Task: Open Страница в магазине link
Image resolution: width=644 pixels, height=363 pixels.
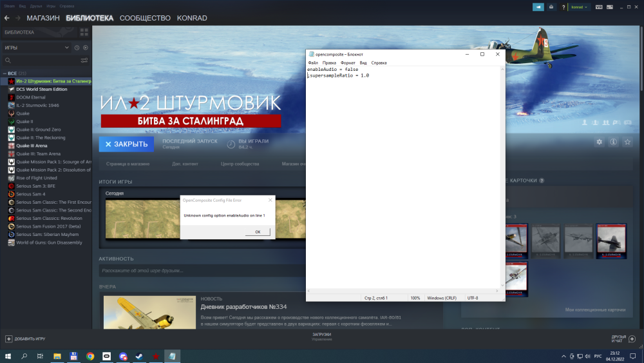Action: tap(128, 164)
